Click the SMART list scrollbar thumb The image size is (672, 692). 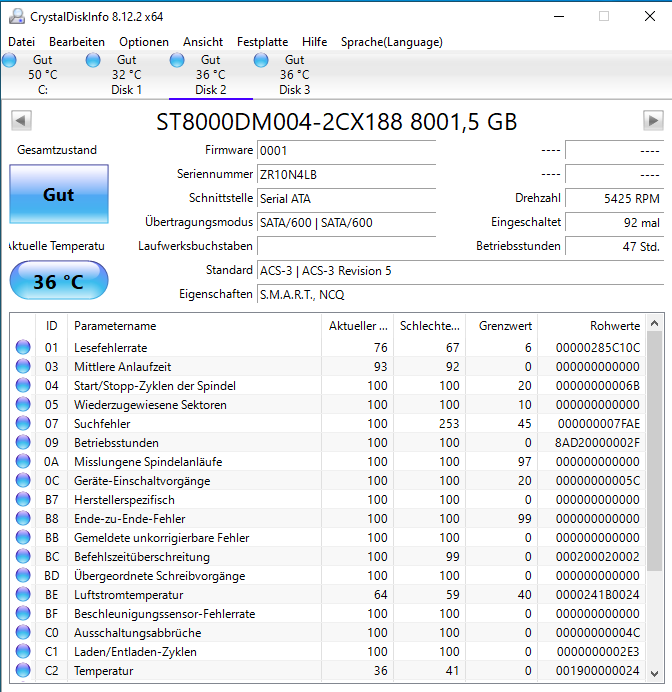(654, 451)
